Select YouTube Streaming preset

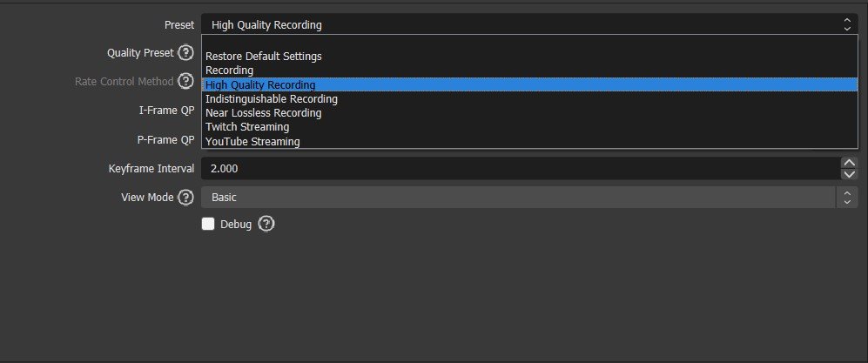pyautogui.click(x=252, y=142)
